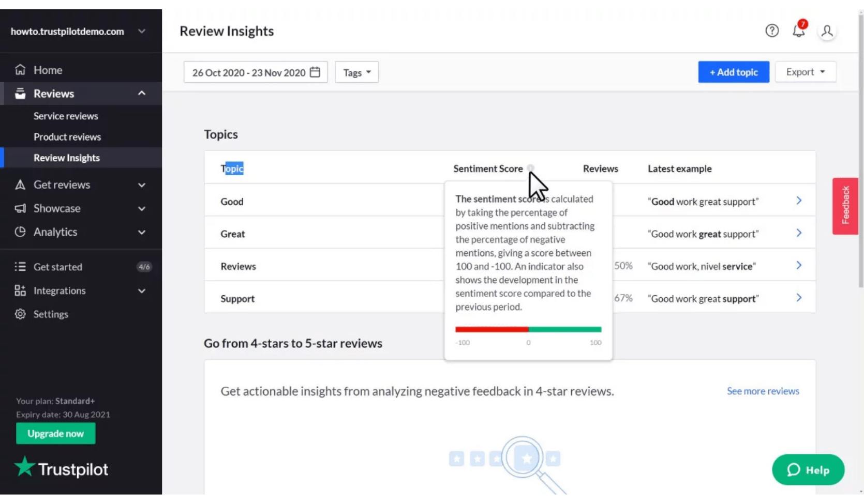The height and width of the screenshot is (504, 864).
Task: Click the notifications bell showing 7 alerts
Action: [797, 31]
